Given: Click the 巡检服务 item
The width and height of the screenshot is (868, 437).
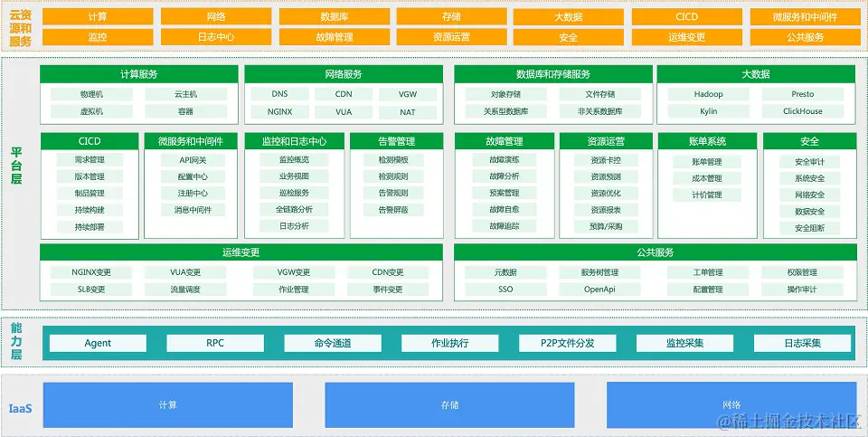Looking at the screenshot, I should click(295, 194).
